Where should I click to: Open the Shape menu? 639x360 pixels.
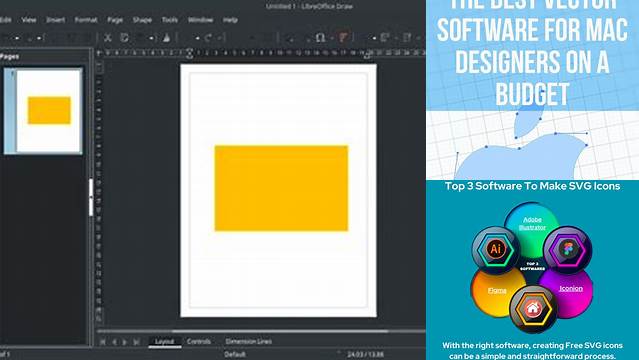142,20
